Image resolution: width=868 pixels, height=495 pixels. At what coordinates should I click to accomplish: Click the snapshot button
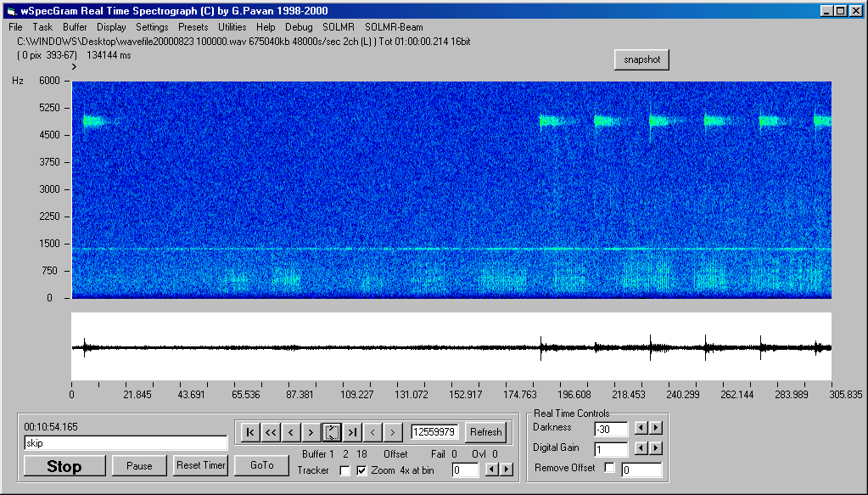point(641,59)
